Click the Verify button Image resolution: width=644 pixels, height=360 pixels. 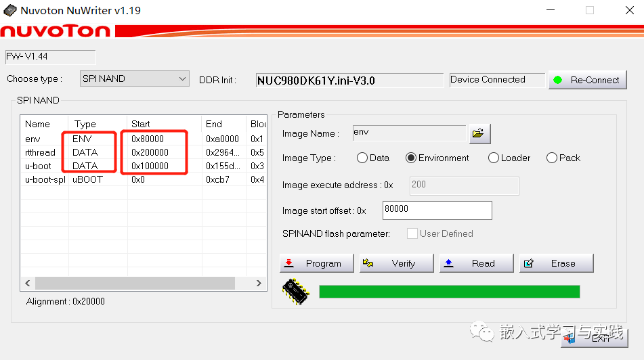(x=396, y=263)
